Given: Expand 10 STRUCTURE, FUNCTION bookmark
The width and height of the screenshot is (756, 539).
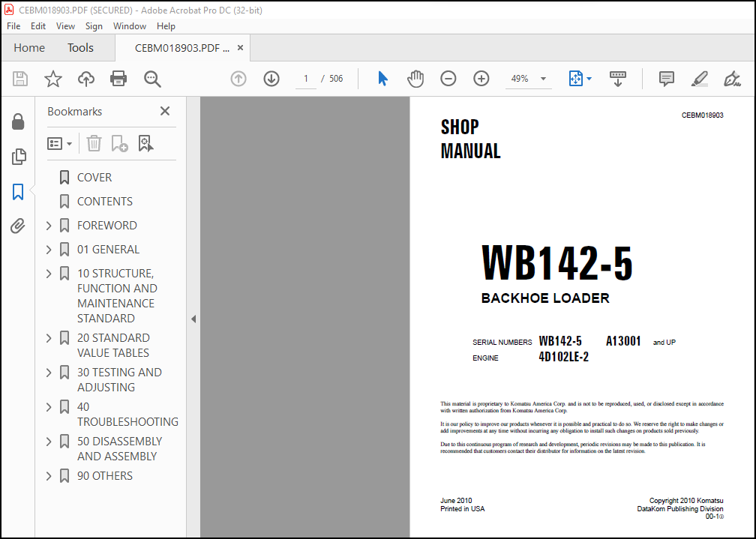Looking at the screenshot, I should pos(49,274).
